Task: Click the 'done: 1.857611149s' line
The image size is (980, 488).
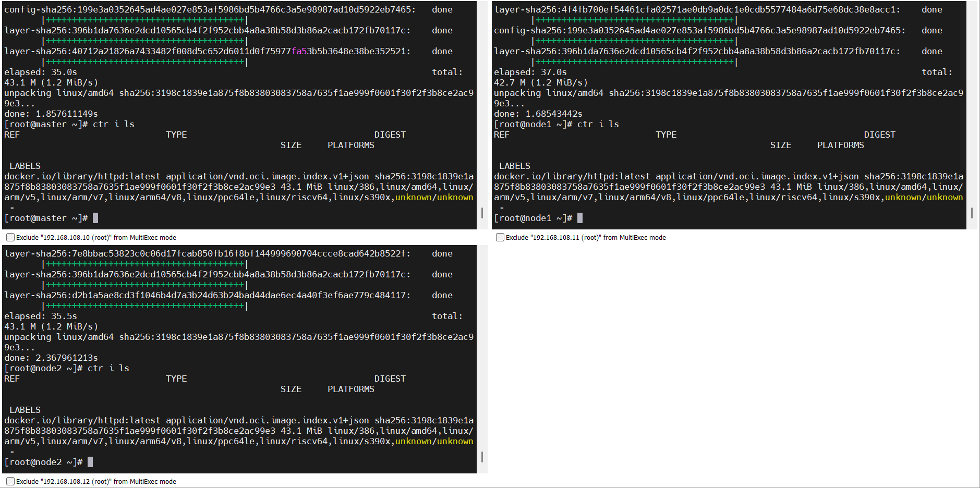Action: (51, 114)
